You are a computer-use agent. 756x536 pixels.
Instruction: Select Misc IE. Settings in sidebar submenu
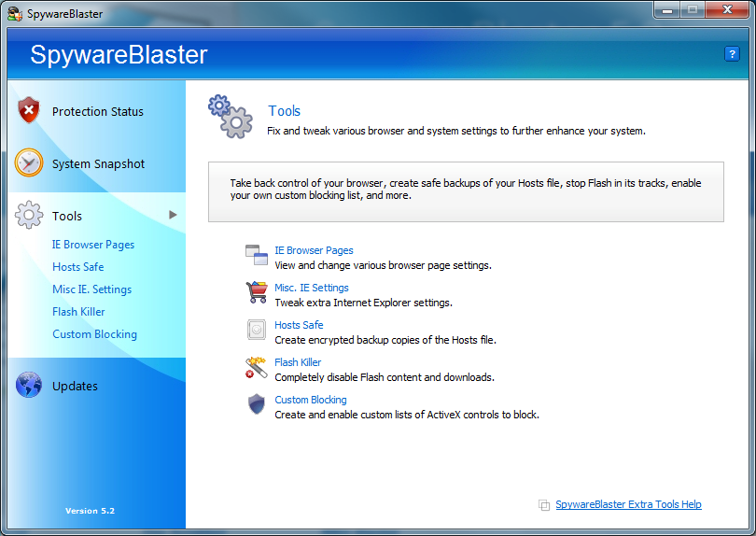92,289
